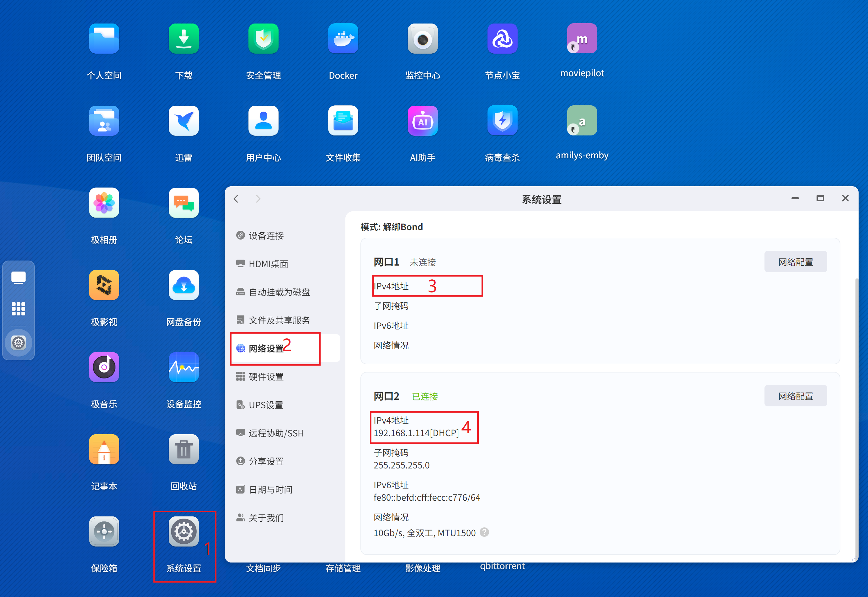Open the 论坛 forum app
The image size is (868, 597).
184,203
